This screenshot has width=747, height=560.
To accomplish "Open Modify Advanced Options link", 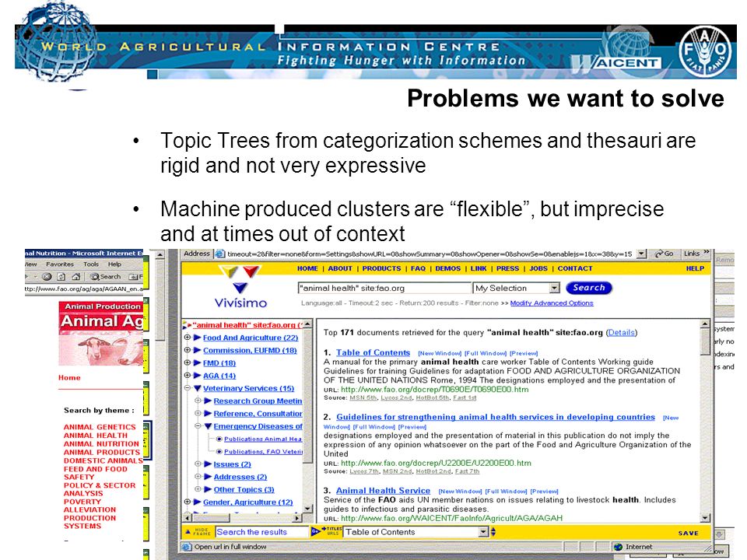I will [552, 303].
